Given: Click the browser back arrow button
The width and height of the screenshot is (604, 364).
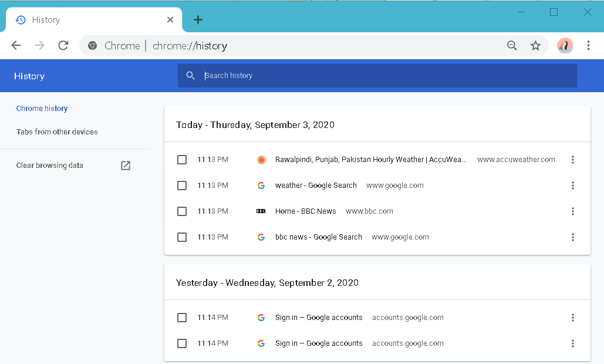Looking at the screenshot, I should 16,46.
